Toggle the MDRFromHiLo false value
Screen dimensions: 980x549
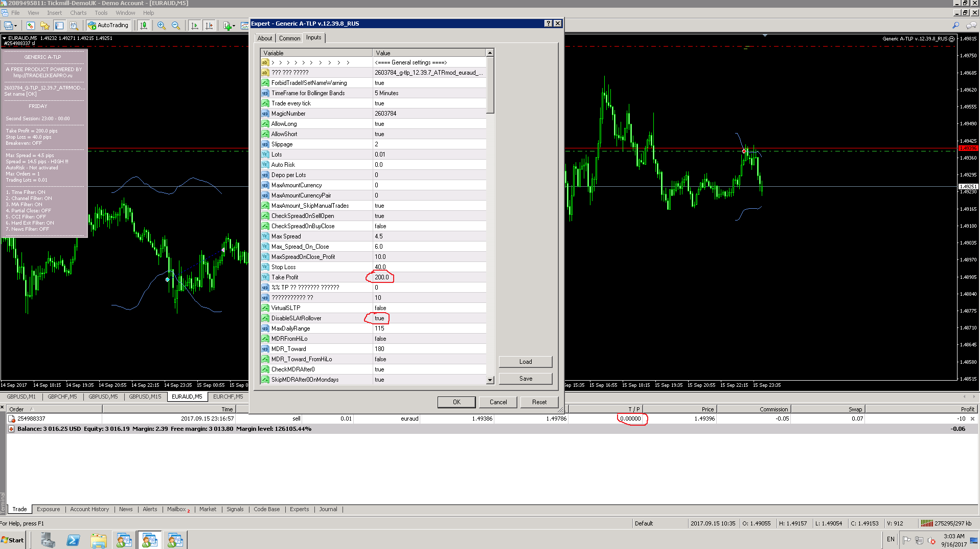(x=380, y=339)
